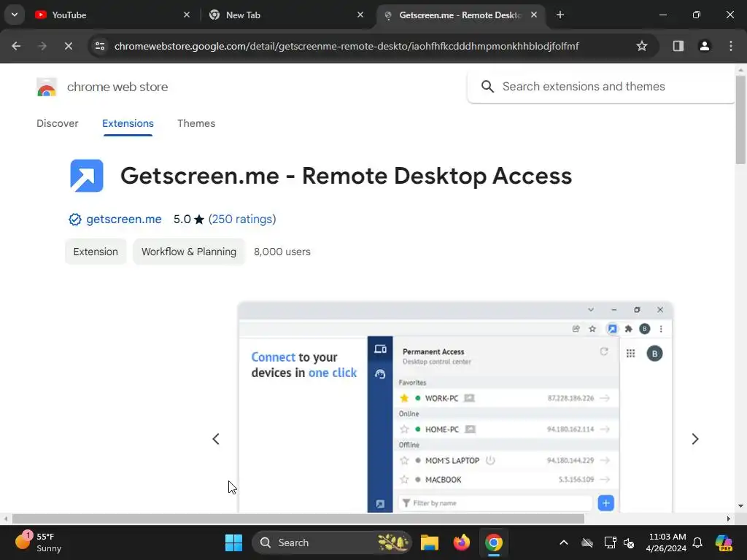Click the horizontal scrollbar thumb

pos(298,518)
